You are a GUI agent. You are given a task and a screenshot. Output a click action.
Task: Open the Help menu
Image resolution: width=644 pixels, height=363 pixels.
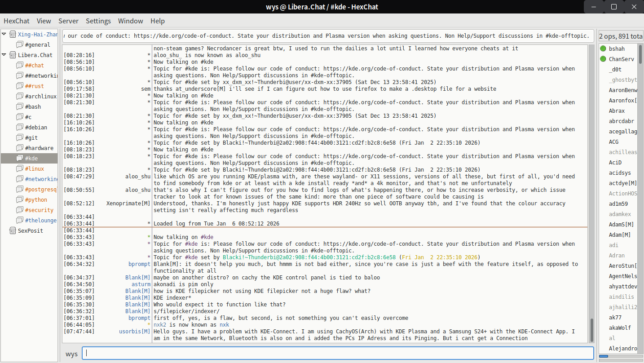pos(158,21)
